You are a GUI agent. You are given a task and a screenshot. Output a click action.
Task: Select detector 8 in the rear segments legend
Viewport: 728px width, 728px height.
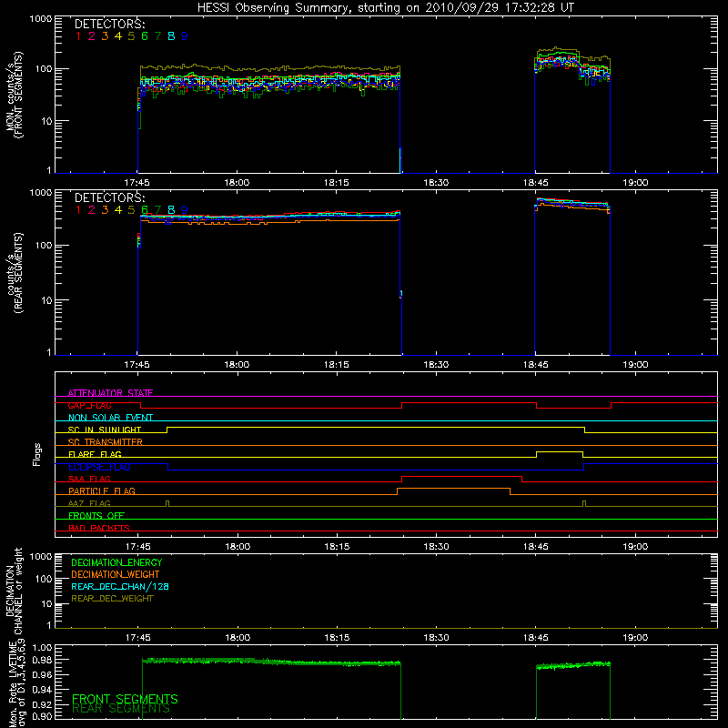pyautogui.click(x=171, y=210)
